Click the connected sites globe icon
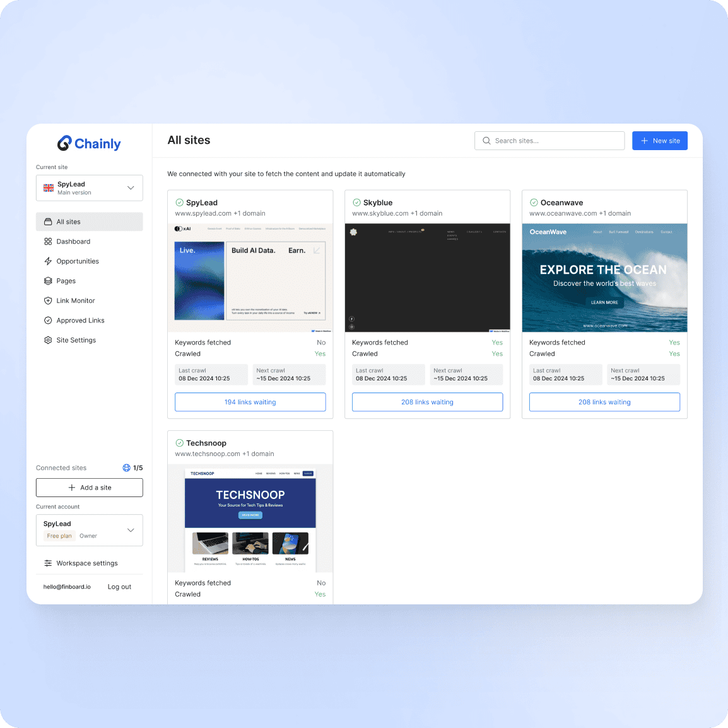 [x=126, y=468]
